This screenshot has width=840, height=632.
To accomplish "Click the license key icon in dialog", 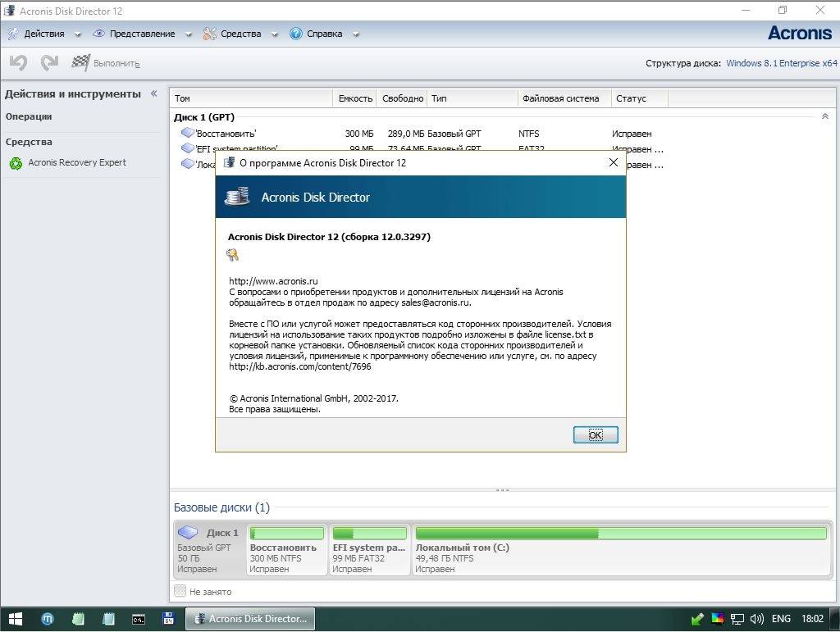I will click(x=232, y=255).
